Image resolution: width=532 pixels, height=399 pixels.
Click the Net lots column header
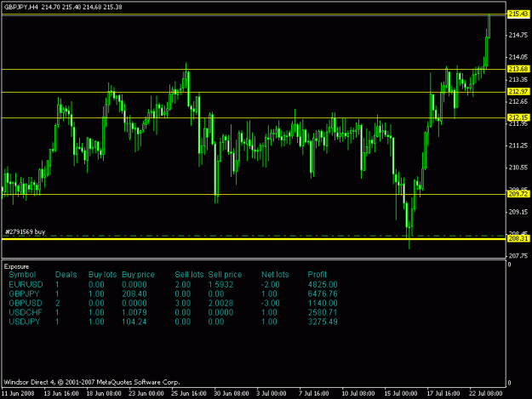coord(275,275)
